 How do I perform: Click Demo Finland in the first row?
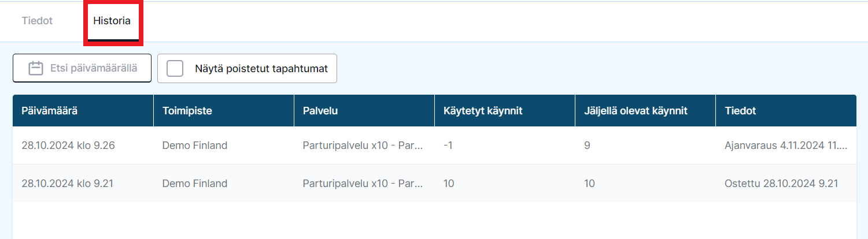(195, 145)
